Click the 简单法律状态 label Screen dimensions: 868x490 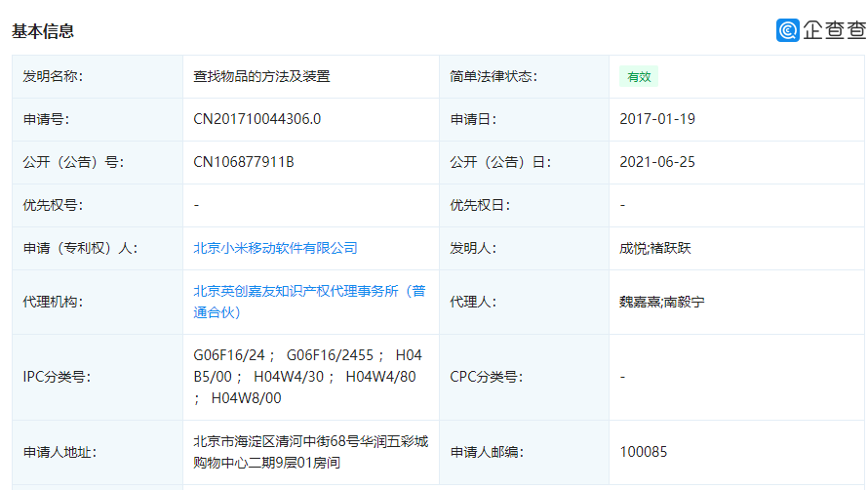click(x=493, y=76)
